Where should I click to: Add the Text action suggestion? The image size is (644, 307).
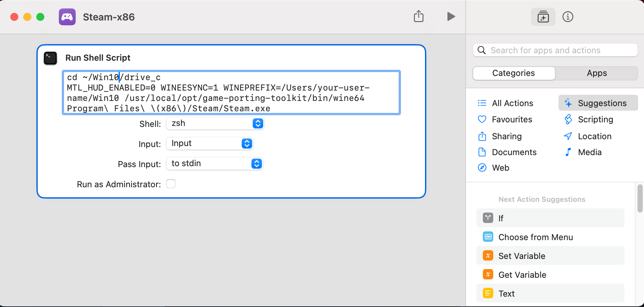coord(550,293)
